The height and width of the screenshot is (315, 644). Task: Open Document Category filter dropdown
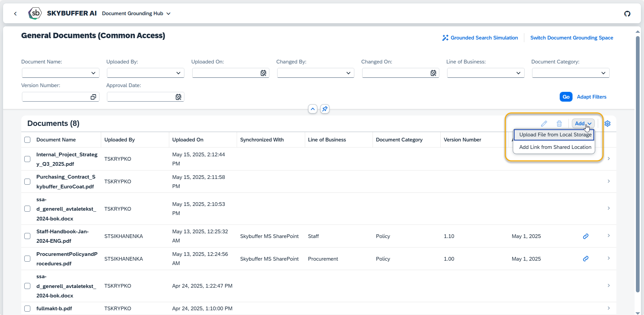603,73
